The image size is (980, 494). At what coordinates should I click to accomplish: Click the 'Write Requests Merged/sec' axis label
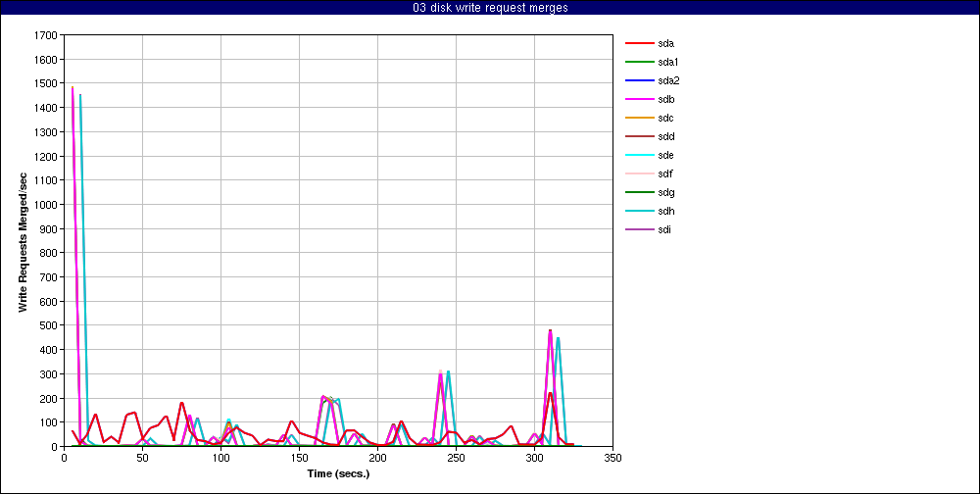23,241
